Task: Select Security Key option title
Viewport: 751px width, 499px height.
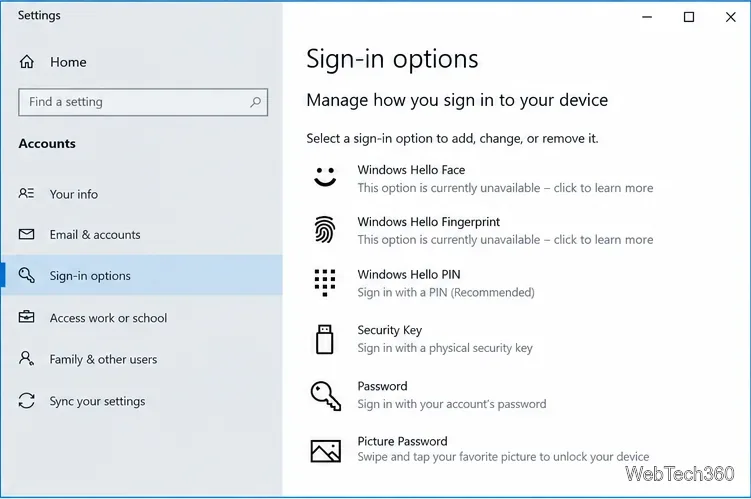Action: click(389, 330)
